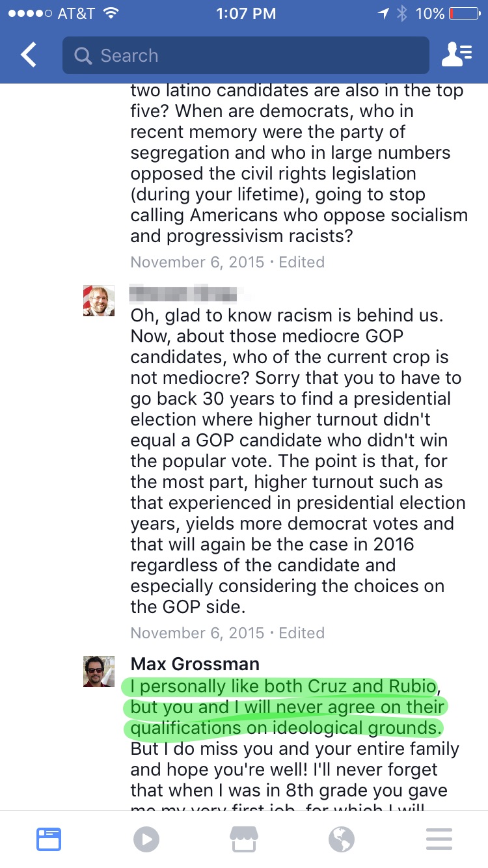The image size is (488, 868).
Task: Tap Max Grossman's profile picture
Action: click(99, 671)
